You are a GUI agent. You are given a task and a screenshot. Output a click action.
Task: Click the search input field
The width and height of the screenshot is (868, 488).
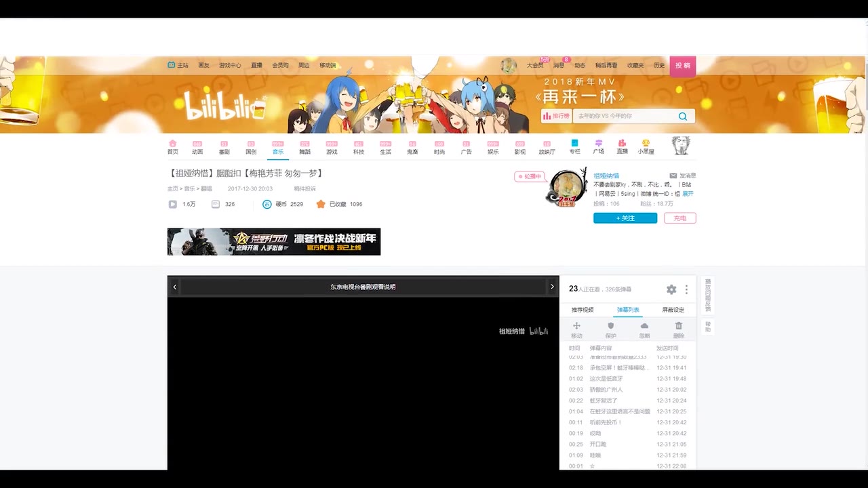click(624, 116)
